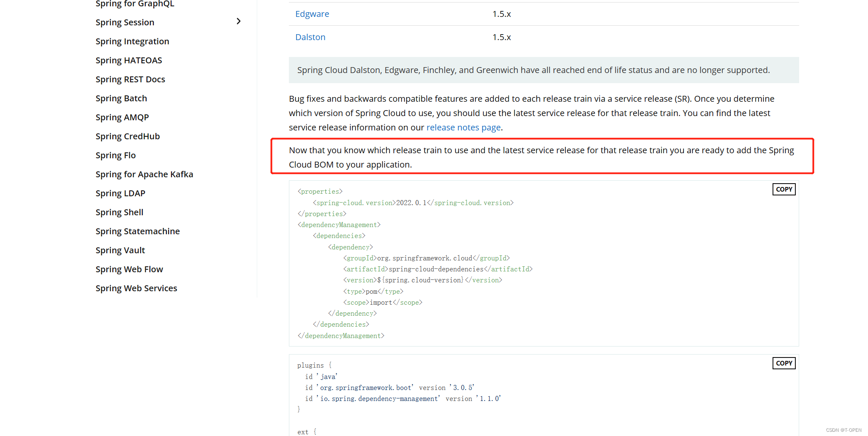This screenshot has height=436, width=868.
Task: Click the id 'java' plugin line
Action: pos(321,376)
